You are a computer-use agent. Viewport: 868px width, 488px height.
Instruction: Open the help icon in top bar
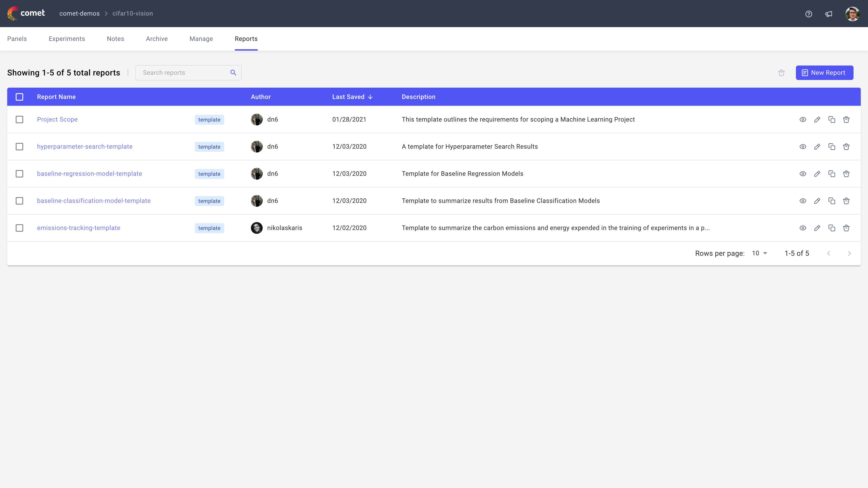809,14
